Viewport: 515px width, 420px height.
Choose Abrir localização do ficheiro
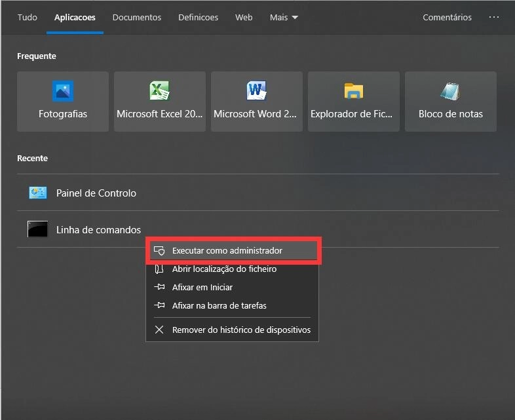(x=224, y=269)
